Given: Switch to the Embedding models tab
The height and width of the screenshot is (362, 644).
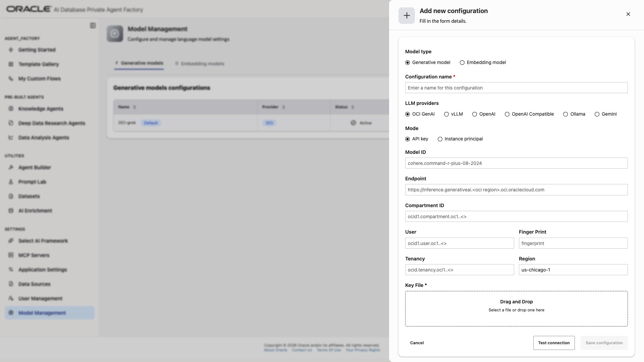Looking at the screenshot, I should click(x=200, y=64).
